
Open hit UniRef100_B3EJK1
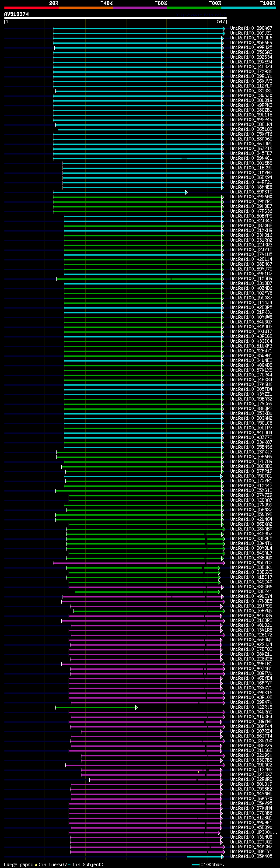click(x=251, y=568)
